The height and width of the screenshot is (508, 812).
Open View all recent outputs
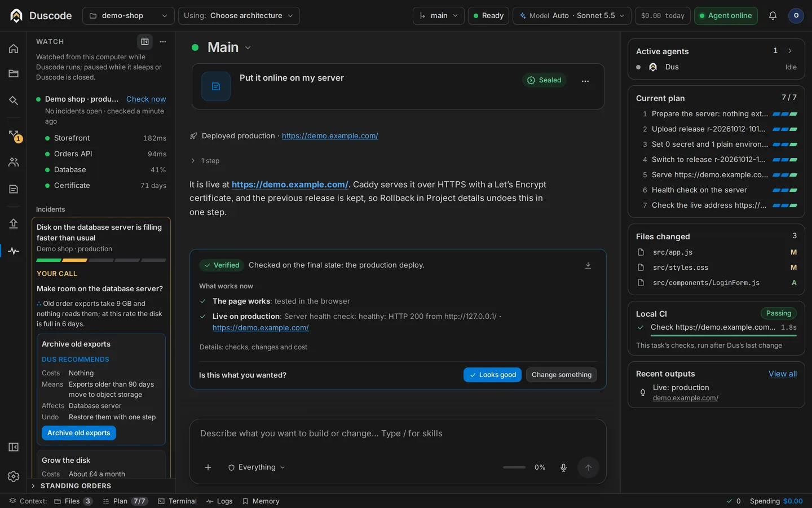pos(783,374)
